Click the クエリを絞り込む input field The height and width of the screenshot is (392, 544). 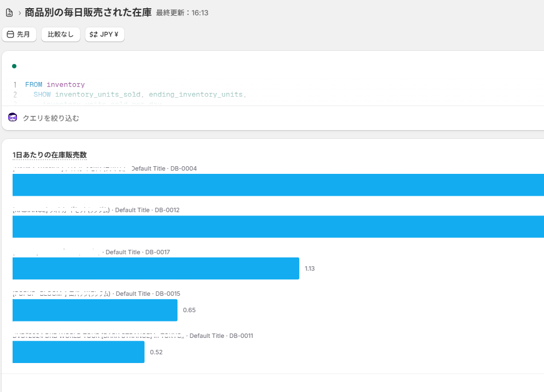(164, 118)
